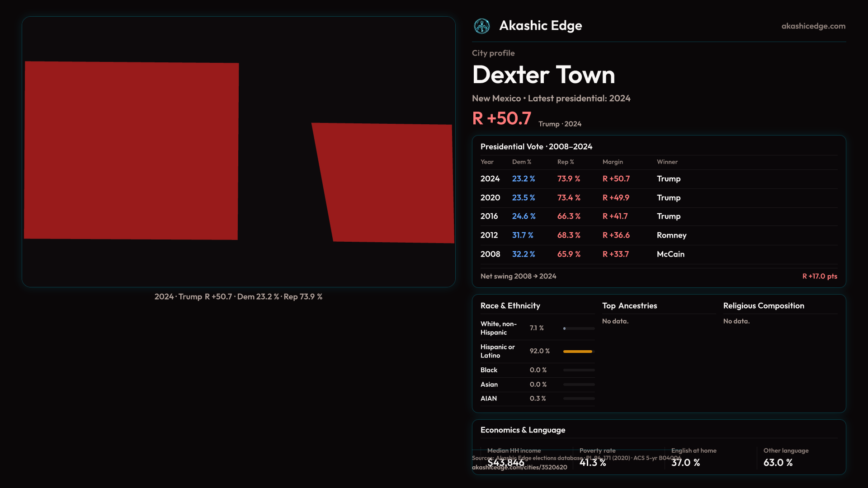868x488 pixels.
Task: Click the Religious Composition section heading
Action: 763,306
